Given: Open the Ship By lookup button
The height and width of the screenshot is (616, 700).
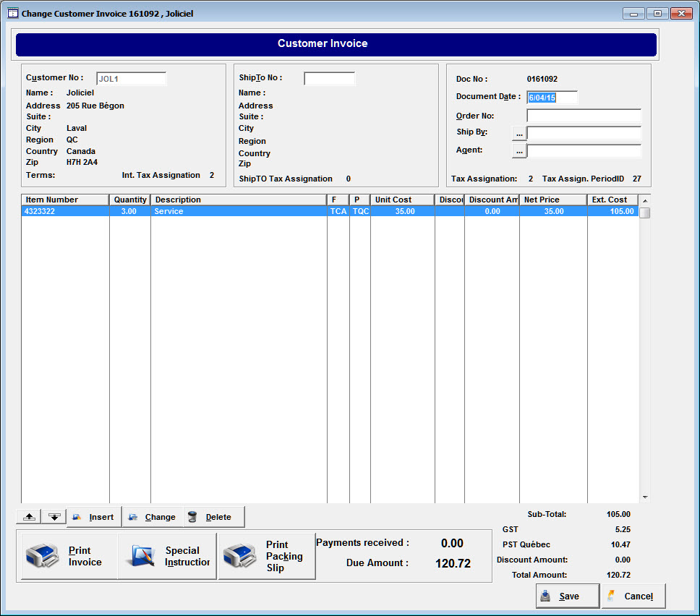Looking at the screenshot, I should click(x=518, y=133).
